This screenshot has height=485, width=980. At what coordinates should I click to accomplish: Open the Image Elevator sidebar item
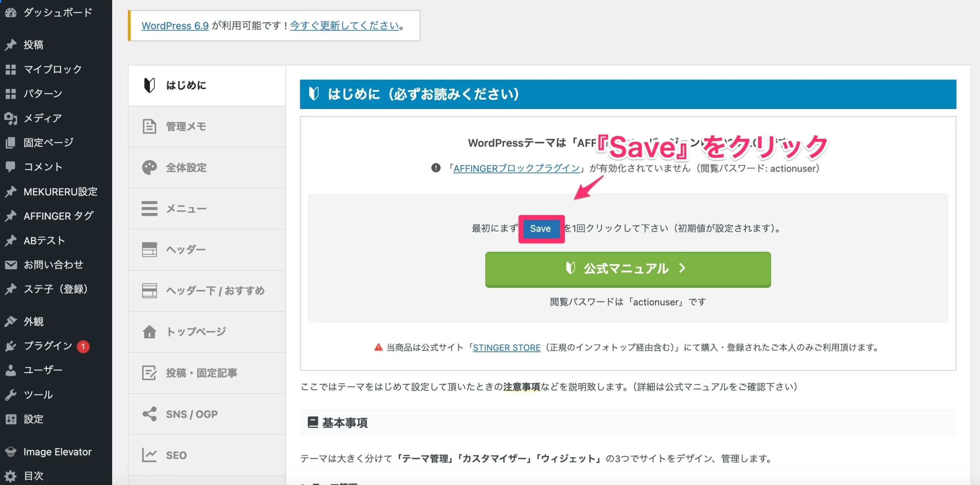[57, 452]
